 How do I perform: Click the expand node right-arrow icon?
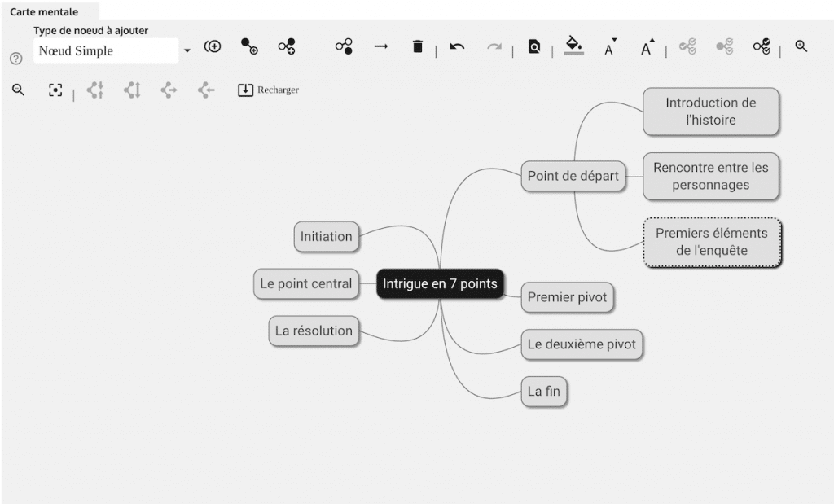[169, 90]
